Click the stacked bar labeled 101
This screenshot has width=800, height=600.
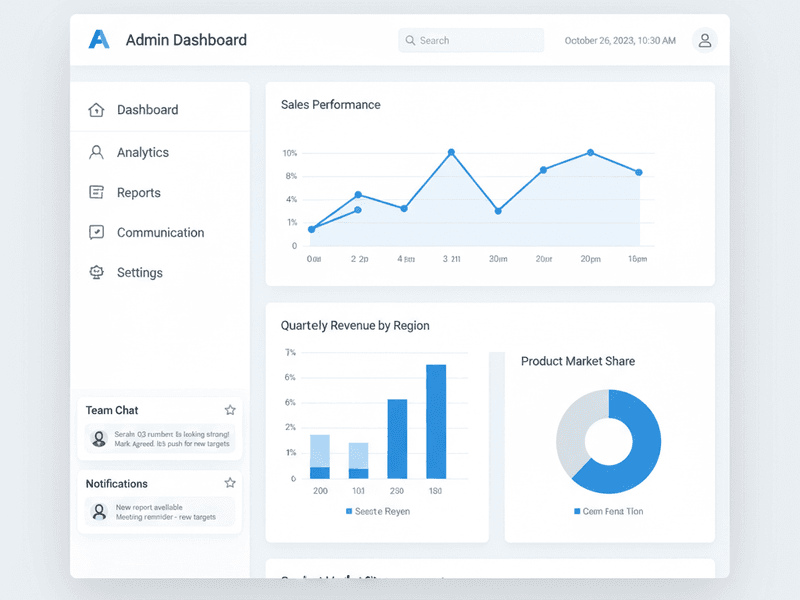358,461
